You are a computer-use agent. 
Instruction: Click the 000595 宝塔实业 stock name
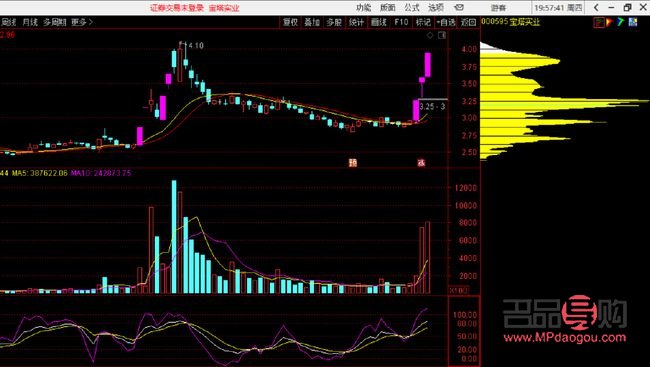pos(511,22)
